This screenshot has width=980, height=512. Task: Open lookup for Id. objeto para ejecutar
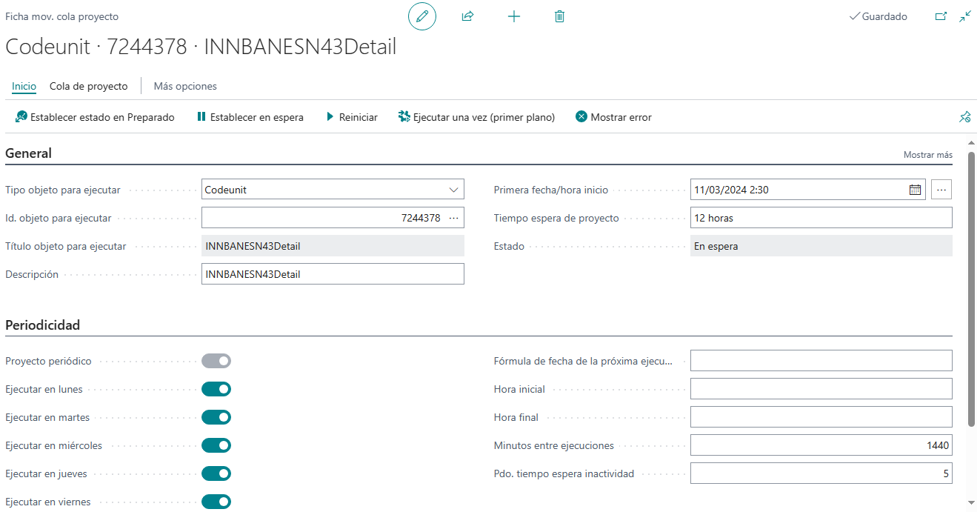point(454,218)
